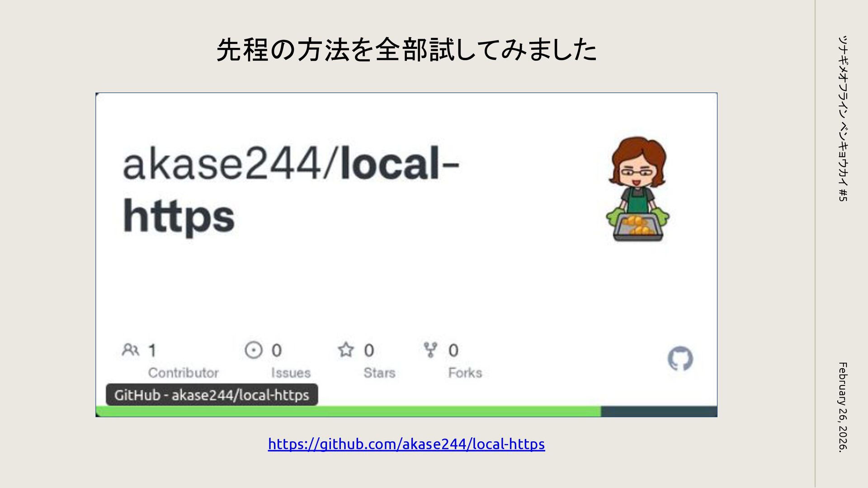The width and height of the screenshot is (868, 488).
Task: Click the Issues label text
Action: coord(291,373)
